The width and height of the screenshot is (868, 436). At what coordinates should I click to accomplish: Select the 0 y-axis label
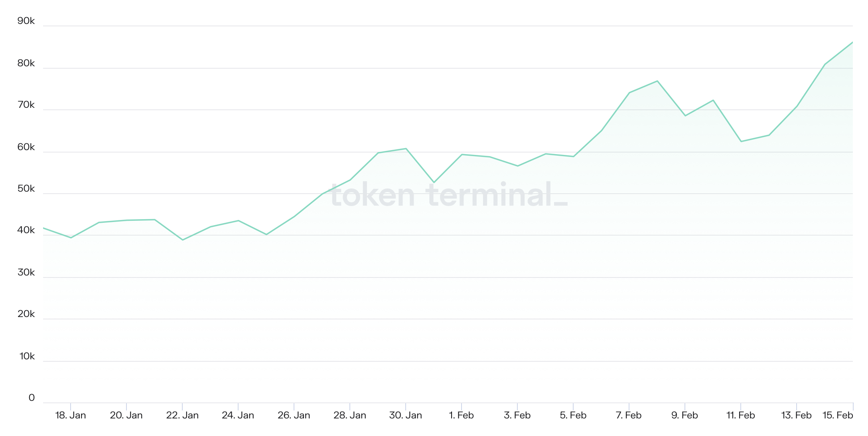(32, 398)
